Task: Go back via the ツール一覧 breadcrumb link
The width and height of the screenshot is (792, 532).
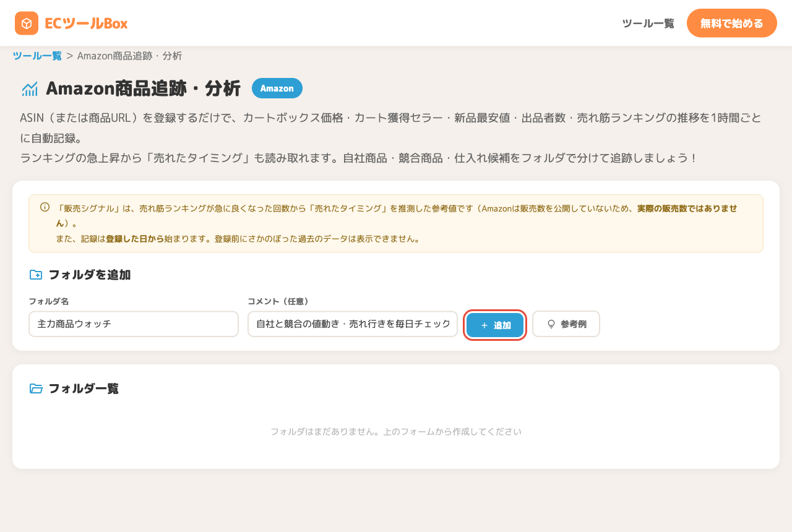Action: pos(37,56)
